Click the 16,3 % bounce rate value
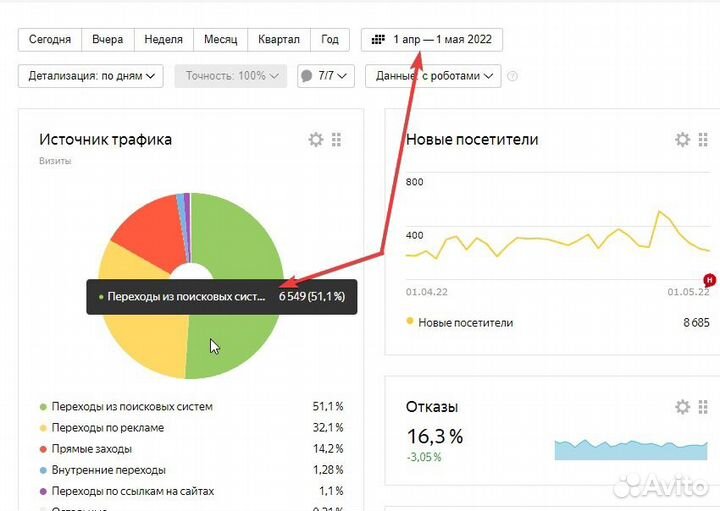Screen dimensions: 720x511 coord(435,436)
